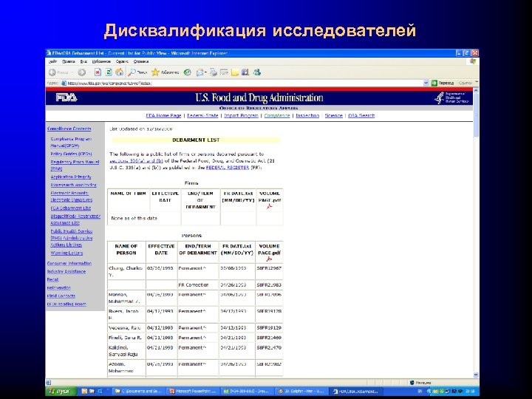Open the History clock icon
This screenshot has width=532, height=399.
click(187, 72)
